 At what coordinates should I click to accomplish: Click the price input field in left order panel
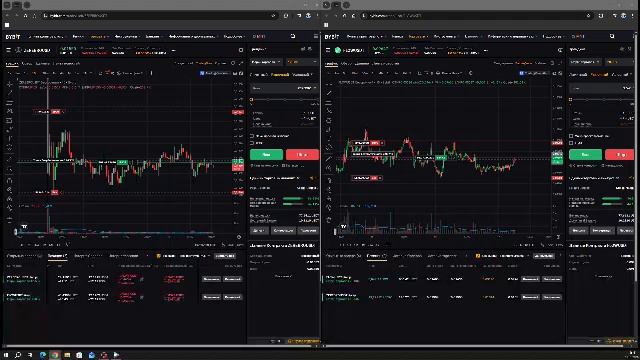(284, 88)
